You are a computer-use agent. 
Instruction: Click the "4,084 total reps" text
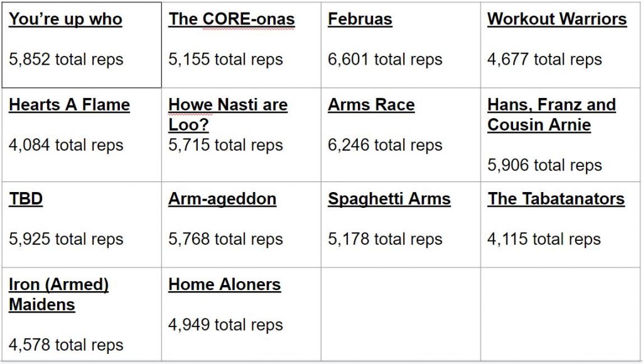(x=66, y=145)
